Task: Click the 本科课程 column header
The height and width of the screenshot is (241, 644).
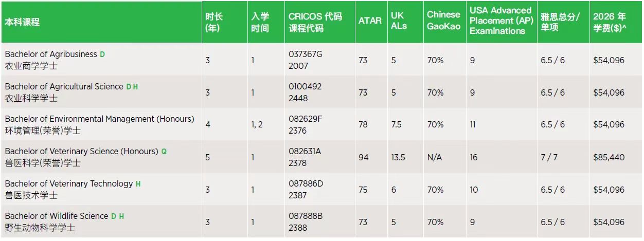Action: point(23,22)
